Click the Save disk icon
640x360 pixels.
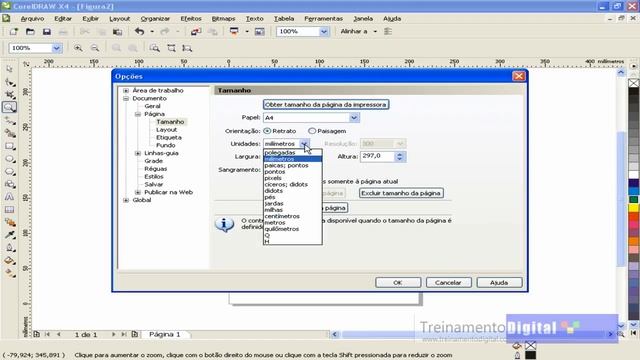[x=47, y=31]
